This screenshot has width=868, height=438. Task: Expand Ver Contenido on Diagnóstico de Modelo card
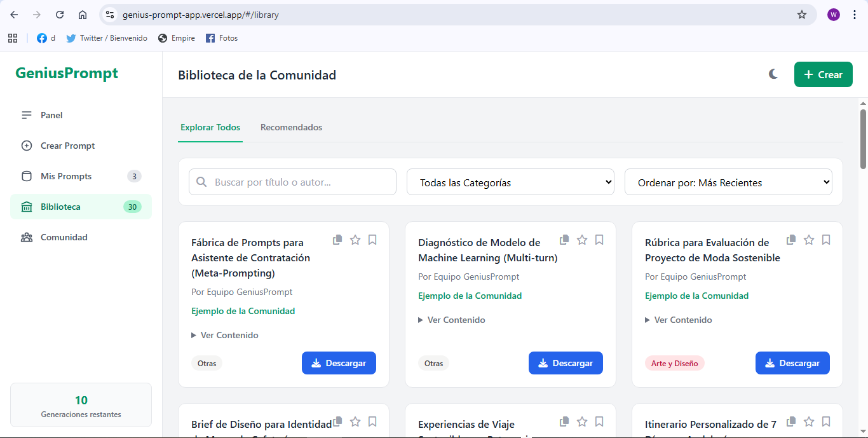456,320
